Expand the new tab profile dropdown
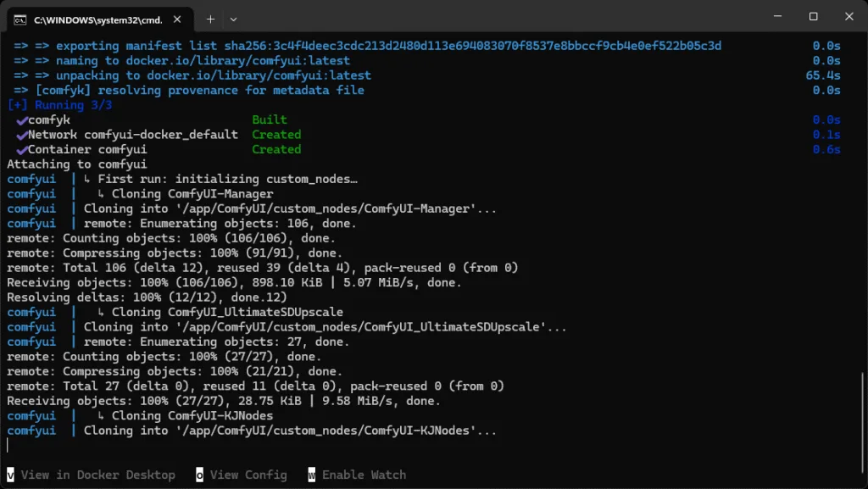This screenshot has height=489, width=868. [234, 19]
